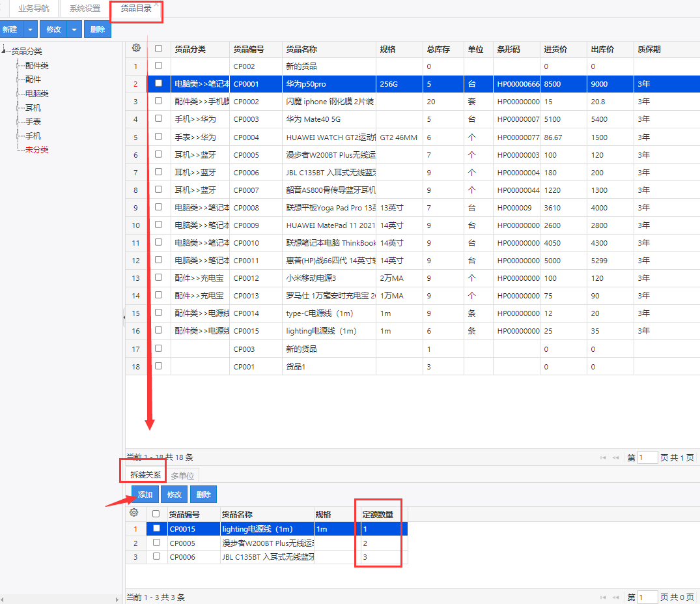Viewport: 700px width, 604px height.
Task: Click the 进货价 column header
Action: 563,49
